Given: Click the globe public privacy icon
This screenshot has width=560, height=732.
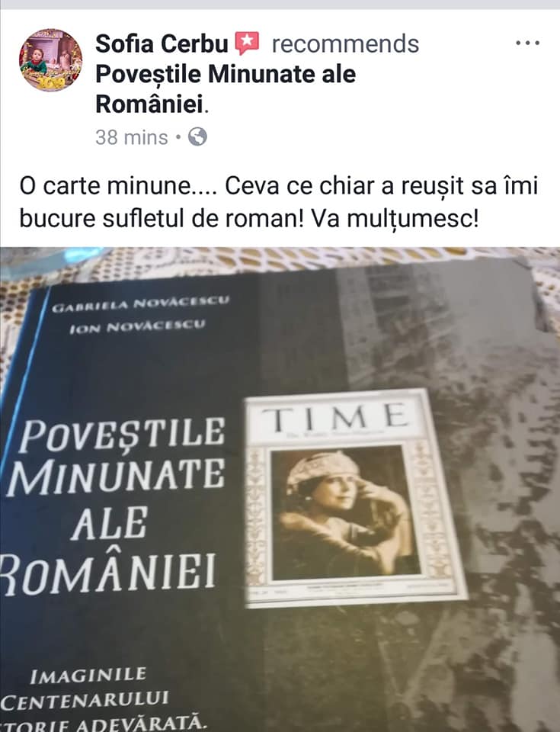Looking at the screenshot, I should pyautogui.click(x=197, y=136).
